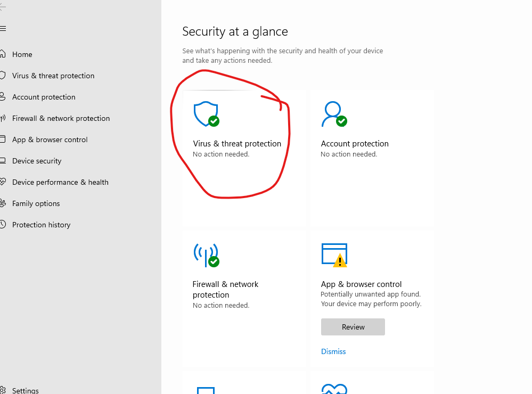The width and height of the screenshot is (532, 394).
Task: Click the clock icon beside Protection history
Action: point(3,224)
